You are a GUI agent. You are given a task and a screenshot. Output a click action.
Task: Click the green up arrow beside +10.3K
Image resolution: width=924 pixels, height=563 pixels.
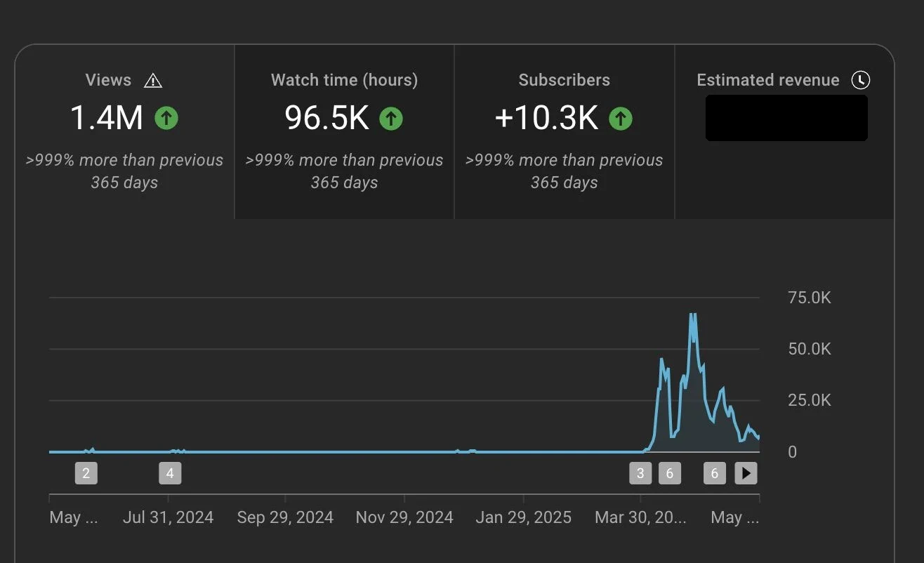621,118
